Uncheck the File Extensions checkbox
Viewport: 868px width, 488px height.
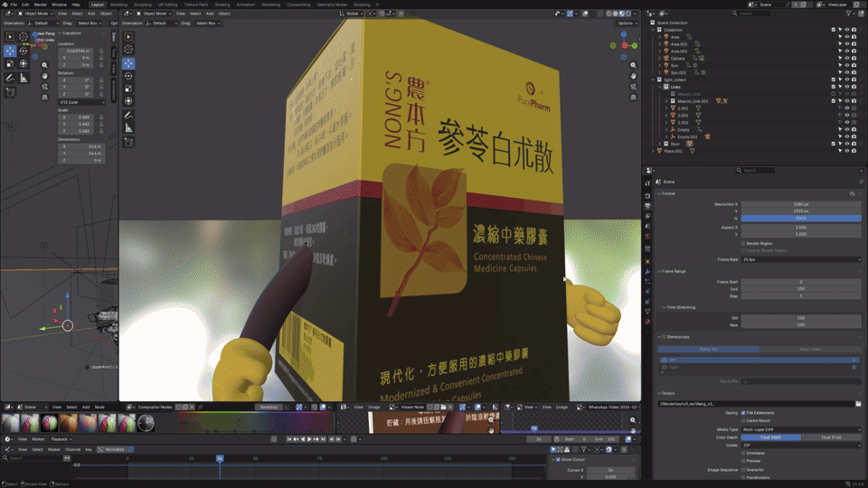(x=743, y=413)
